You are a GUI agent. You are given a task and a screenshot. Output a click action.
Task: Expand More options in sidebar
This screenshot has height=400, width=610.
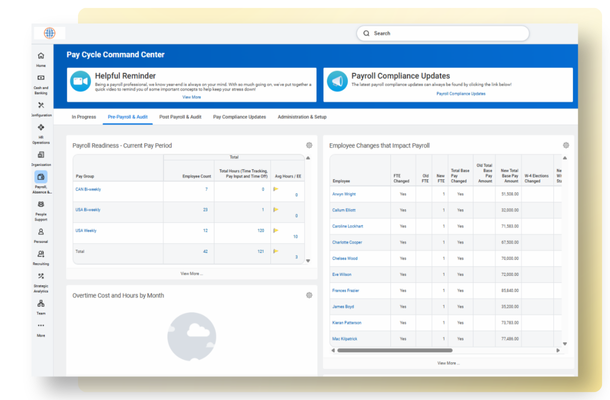click(41, 329)
